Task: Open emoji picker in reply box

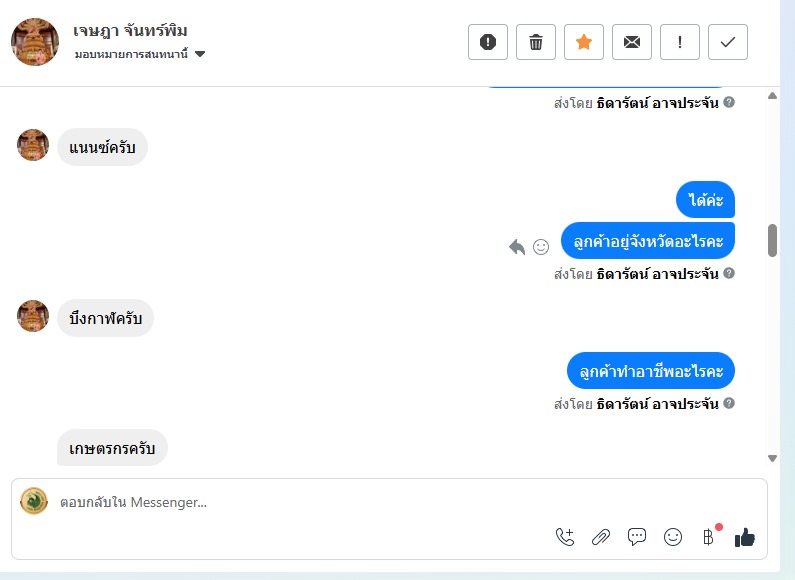Action: point(673,537)
